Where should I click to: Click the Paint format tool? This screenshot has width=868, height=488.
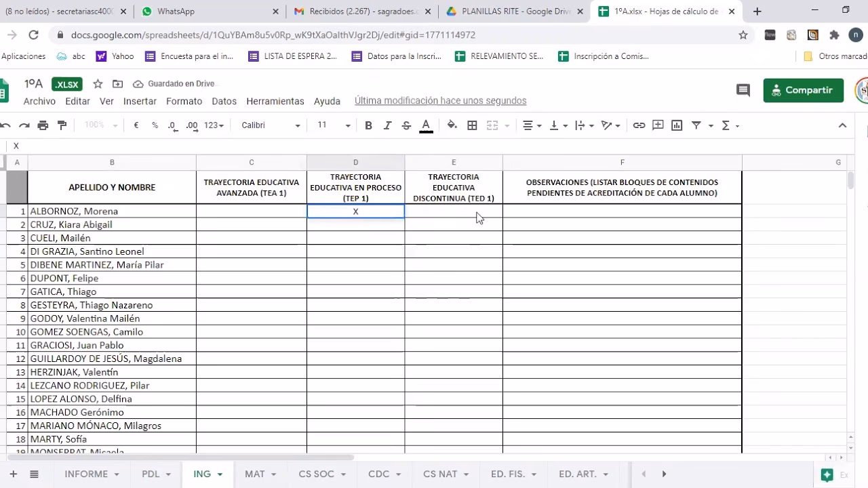pyautogui.click(x=62, y=125)
